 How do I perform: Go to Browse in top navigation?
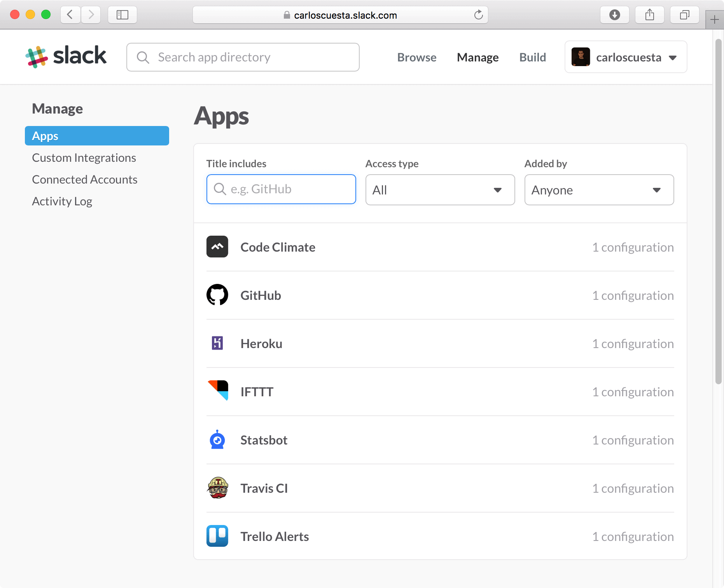click(x=417, y=57)
